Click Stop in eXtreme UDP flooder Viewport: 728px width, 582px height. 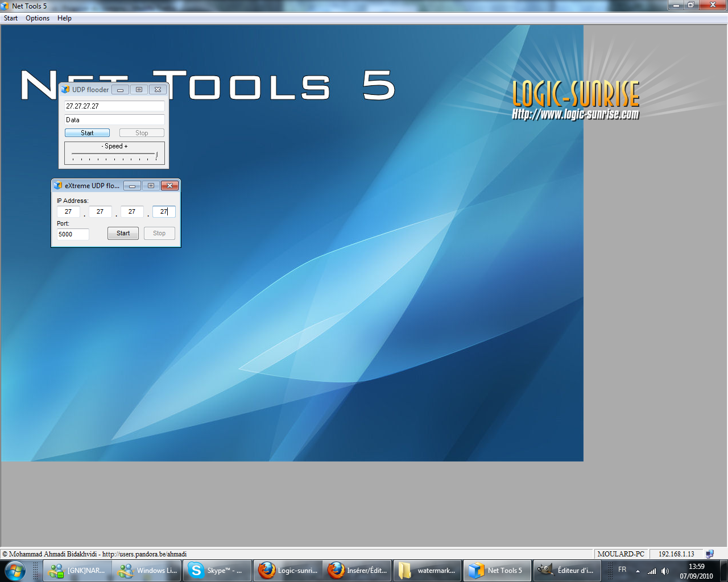pos(159,234)
